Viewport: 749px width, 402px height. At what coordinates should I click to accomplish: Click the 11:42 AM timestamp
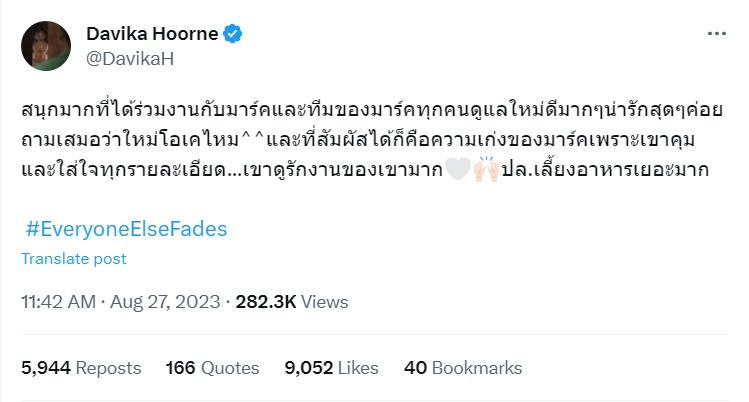(58, 302)
